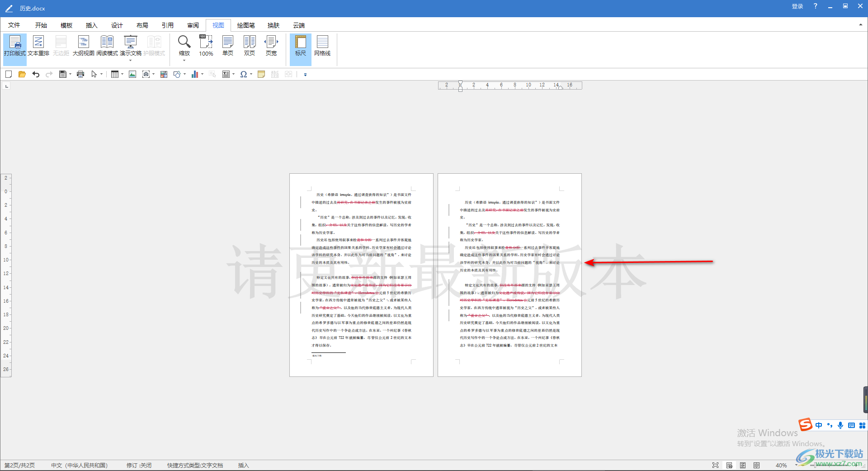Click the vertical scrollbar thumb
Viewport: 868px width, 471px height.
(865, 400)
